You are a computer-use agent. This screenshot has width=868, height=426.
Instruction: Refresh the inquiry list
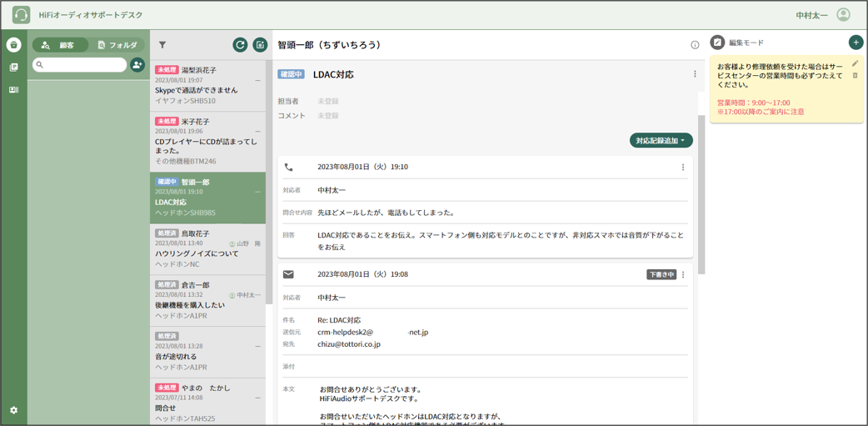pyautogui.click(x=240, y=45)
